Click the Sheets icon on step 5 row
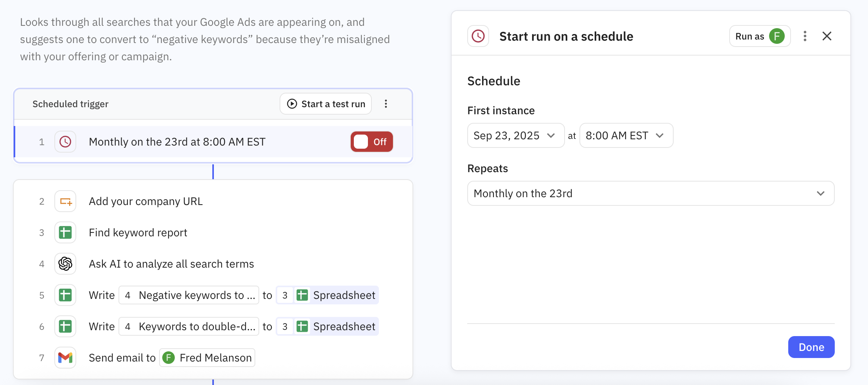868x385 pixels. 65,295
